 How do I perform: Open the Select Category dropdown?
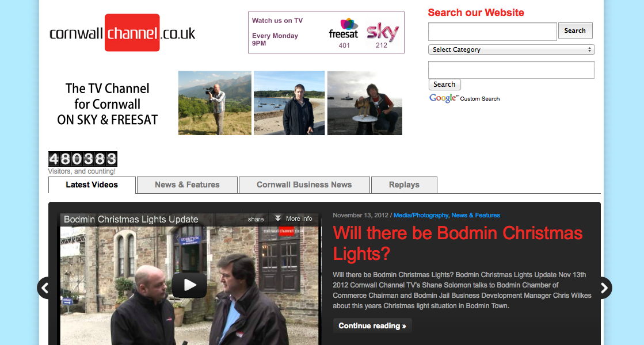(x=511, y=49)
